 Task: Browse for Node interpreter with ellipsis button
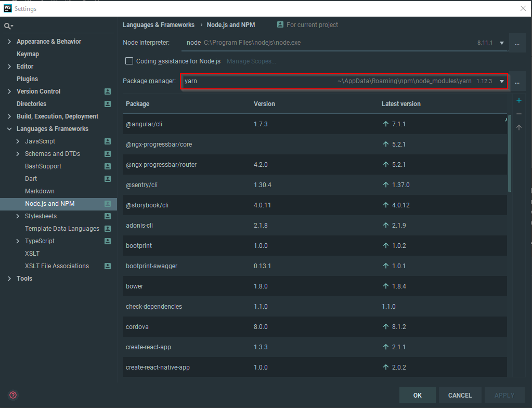click(517, 44)
